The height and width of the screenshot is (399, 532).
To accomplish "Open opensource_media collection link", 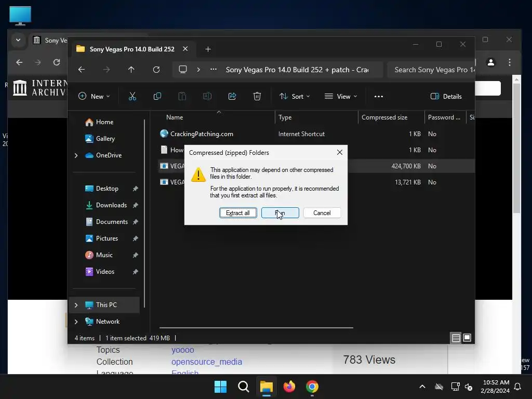I will pyautogui.click(x=207, y=362).
